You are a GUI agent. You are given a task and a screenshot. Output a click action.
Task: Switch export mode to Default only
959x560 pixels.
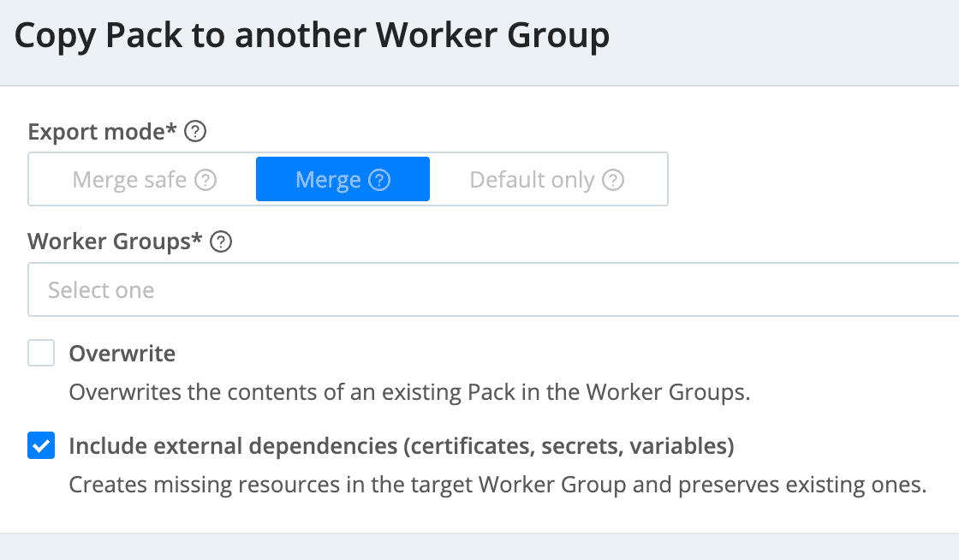[x=531, y=180]
